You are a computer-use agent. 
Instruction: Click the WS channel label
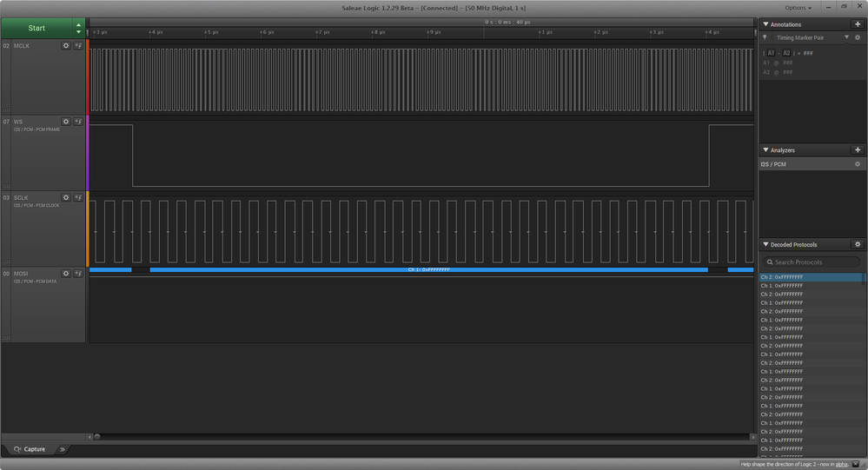[x=18, y=122]
